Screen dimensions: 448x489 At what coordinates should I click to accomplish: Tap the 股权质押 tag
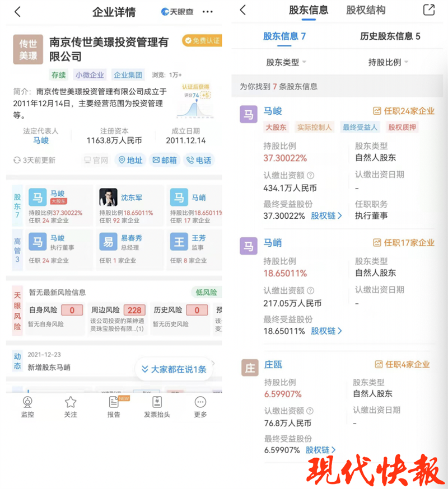(402, 127)
